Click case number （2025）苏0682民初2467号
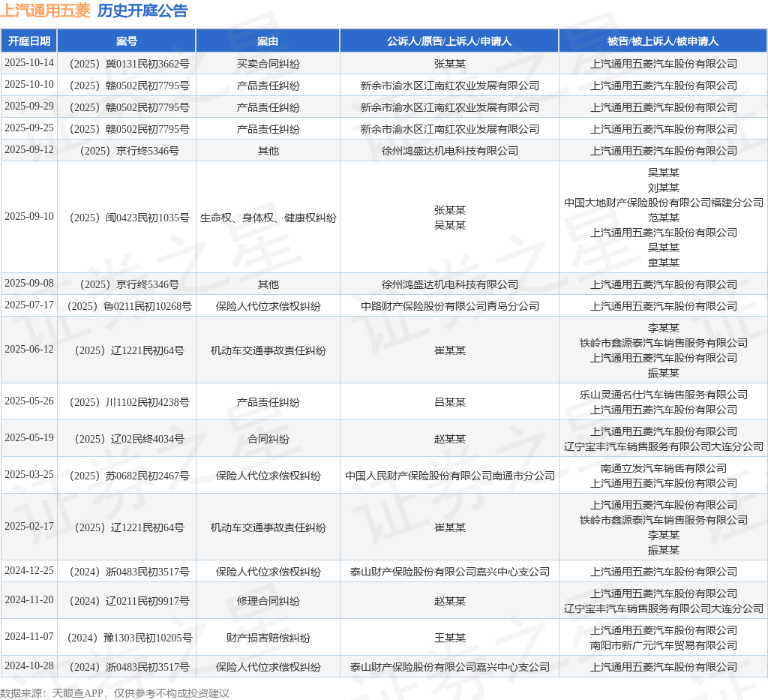 point(127,476)
